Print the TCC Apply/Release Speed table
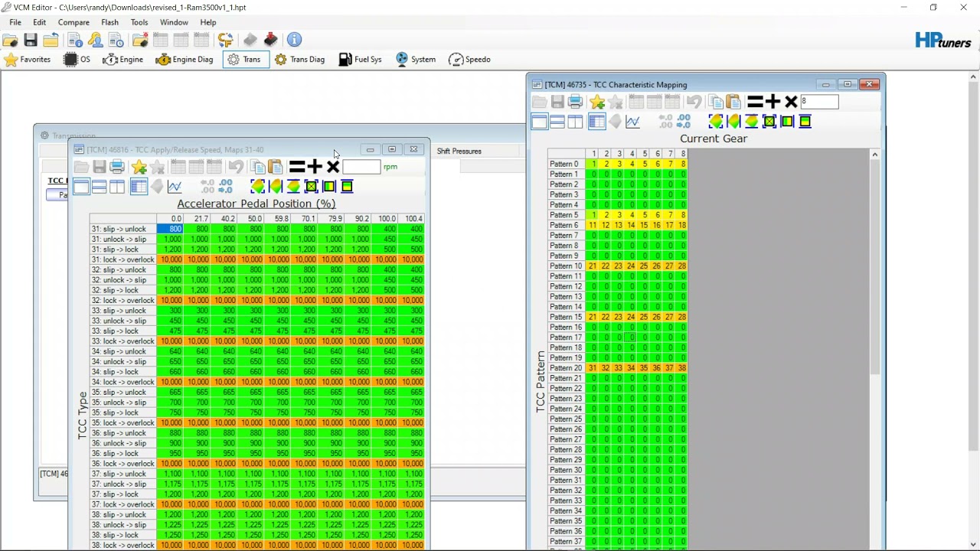This screenshot has width=980, height=551. coord(117,167)
